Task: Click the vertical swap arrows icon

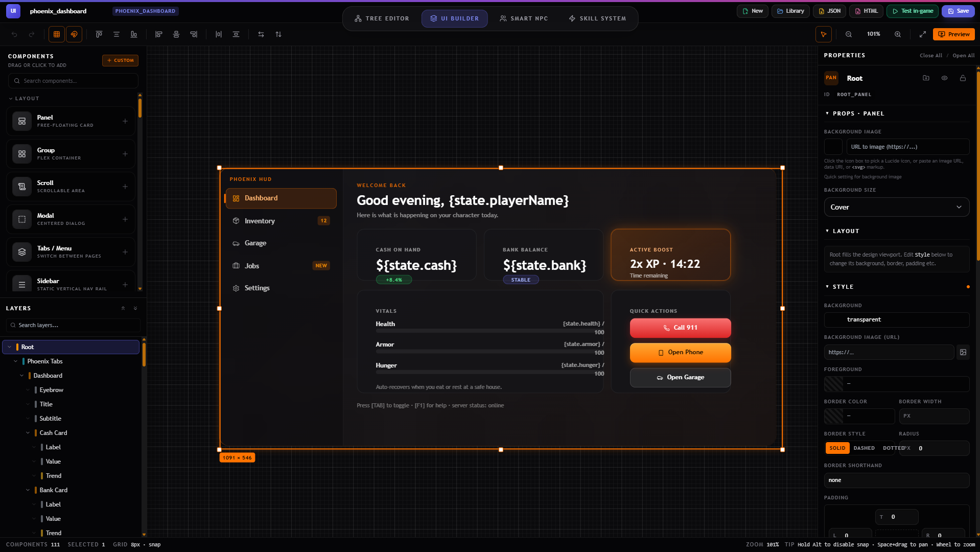Action: [x=278, y=34]
